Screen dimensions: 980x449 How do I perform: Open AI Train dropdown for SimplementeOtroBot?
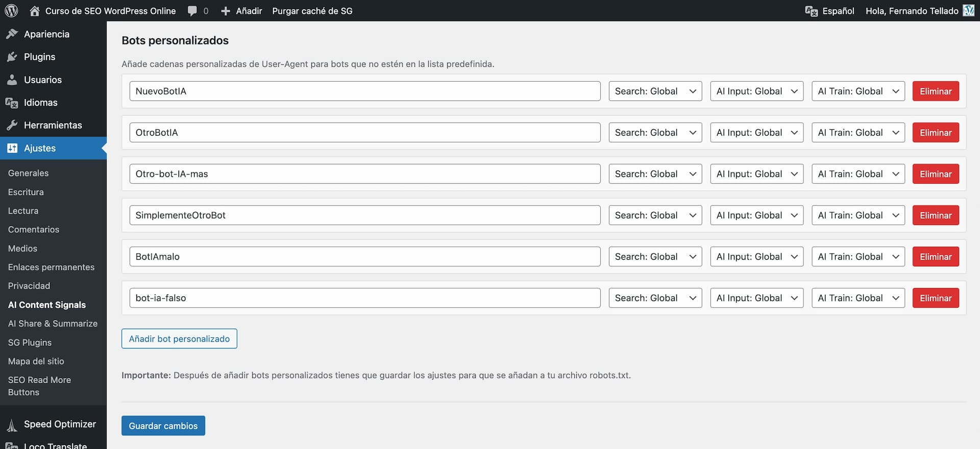coord(858,215)
